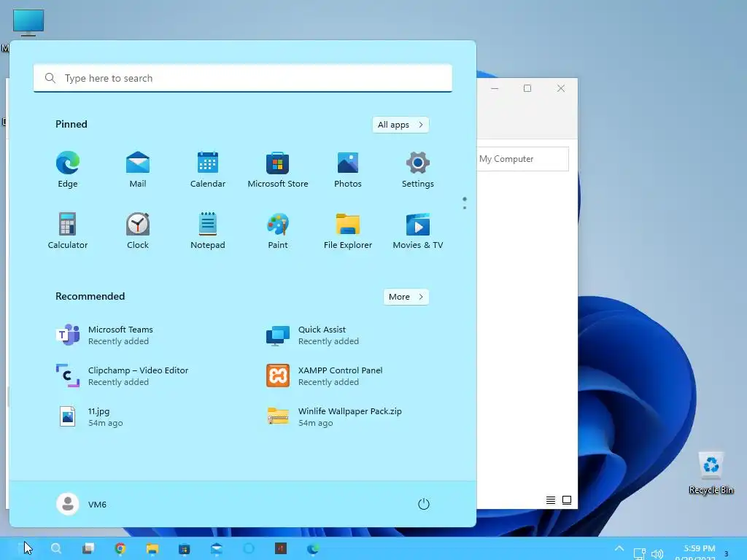Click My Computer address field in background window
The image size is (747, 560).
point(522,159)
